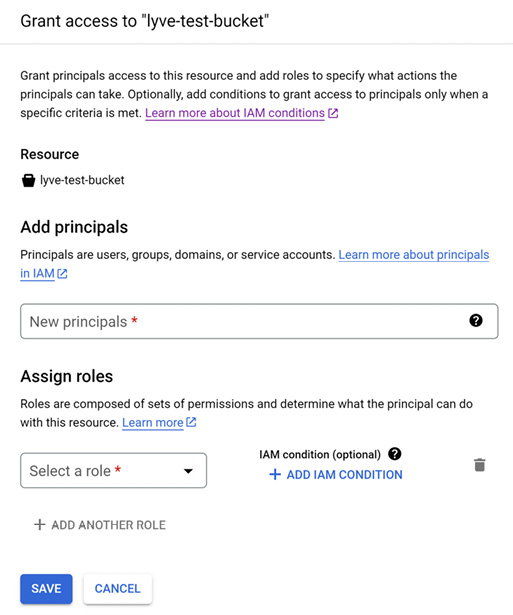The height and width of the screenshot is (615, 513).
Task: Click ADD ANOTHER ROLE button
Action: coord(100,524)
